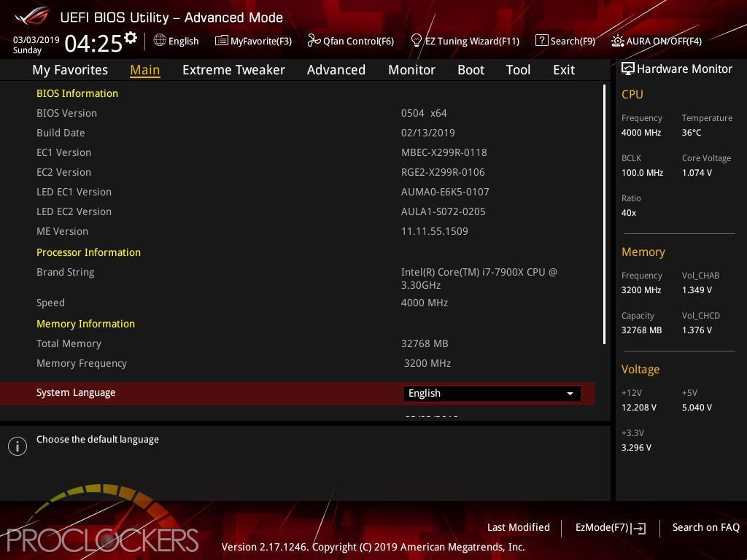Click the LED EC2 Version value AULA1-S072-0205

[443, 211]
